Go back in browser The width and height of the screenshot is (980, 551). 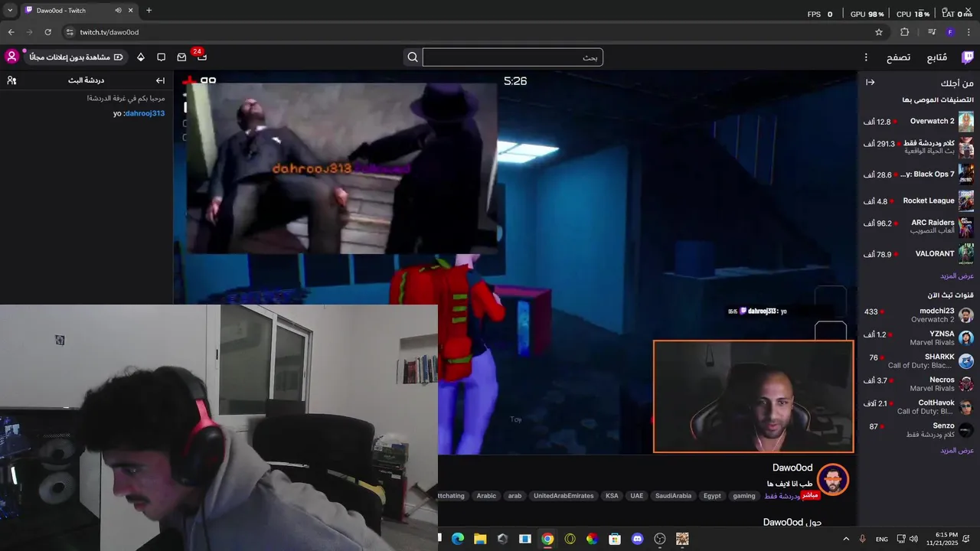pos(11,32)
